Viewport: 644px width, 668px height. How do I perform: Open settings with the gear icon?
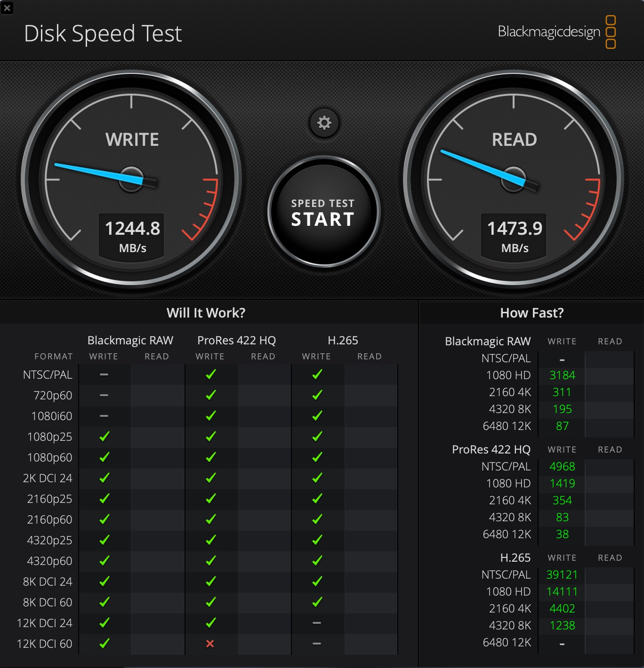click(324, 123)
